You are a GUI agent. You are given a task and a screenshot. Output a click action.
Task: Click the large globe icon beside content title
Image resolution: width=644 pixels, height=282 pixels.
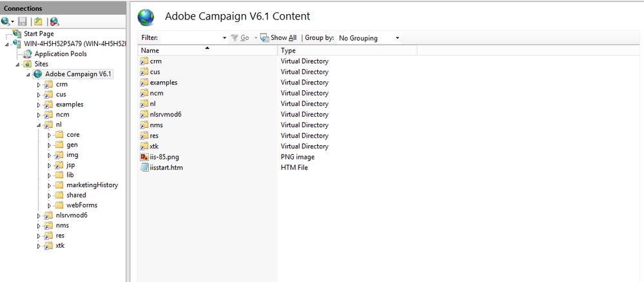tap(146, 16)
